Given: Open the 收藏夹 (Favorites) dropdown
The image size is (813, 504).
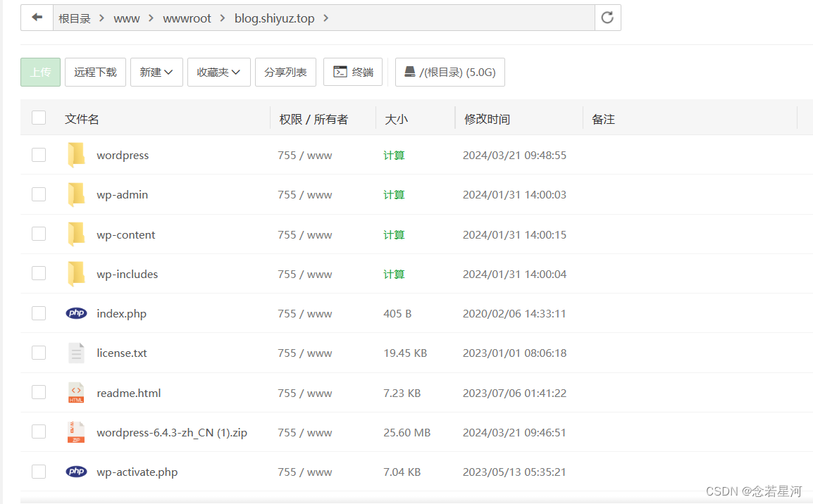Looking at the screenshot, I should click(x=218, y=72).
